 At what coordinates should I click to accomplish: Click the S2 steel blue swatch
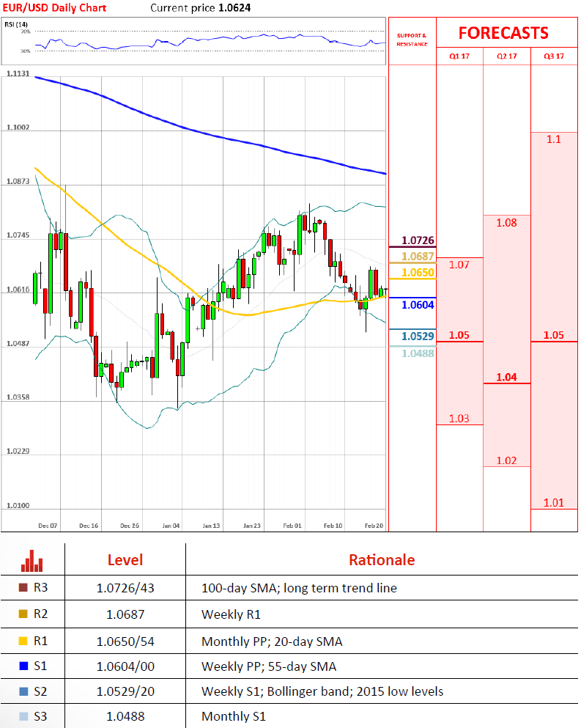(x=23, y=691)
